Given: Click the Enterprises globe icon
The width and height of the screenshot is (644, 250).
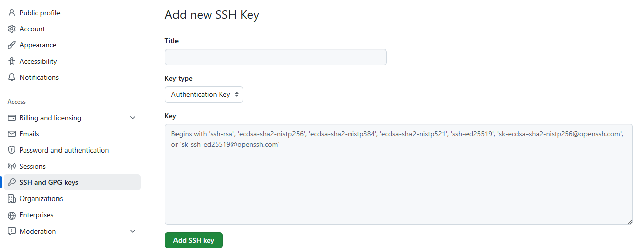Looking at the screenshot, I should [12, 215].
